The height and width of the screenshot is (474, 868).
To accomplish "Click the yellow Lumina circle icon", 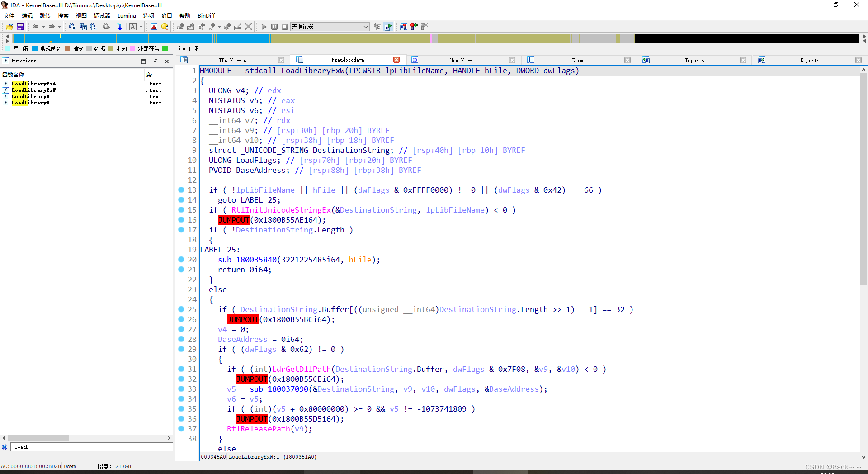I will (x=165, y=27).
